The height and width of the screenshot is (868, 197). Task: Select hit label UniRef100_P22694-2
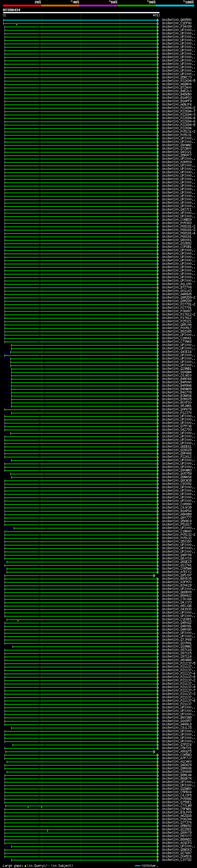(179, 108)
